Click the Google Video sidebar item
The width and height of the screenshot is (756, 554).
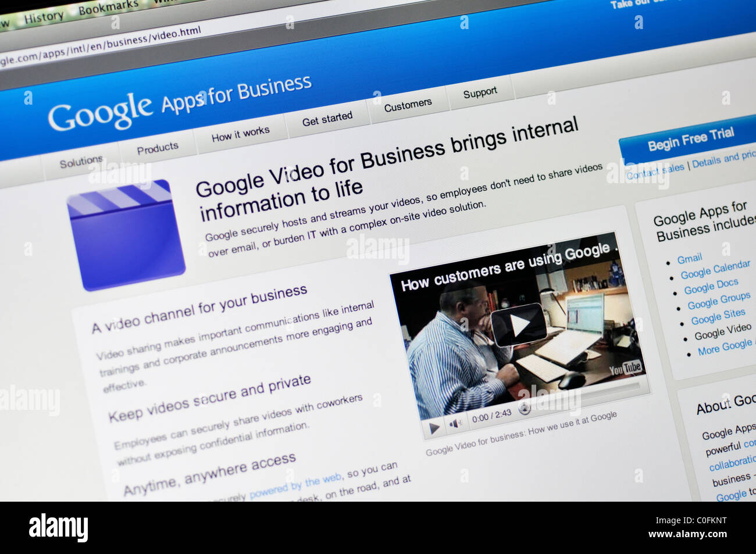[723, 331]
